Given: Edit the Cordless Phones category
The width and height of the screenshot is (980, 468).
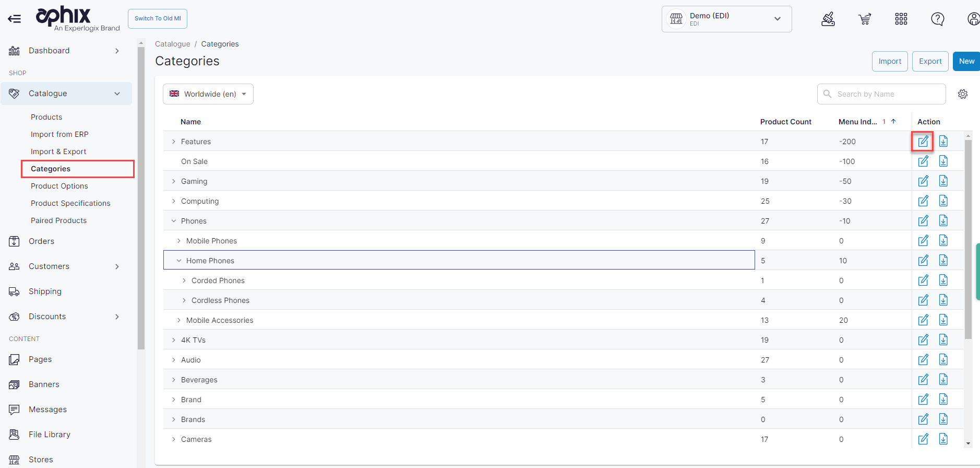Looking at the screenshot, I should point(923,300).
